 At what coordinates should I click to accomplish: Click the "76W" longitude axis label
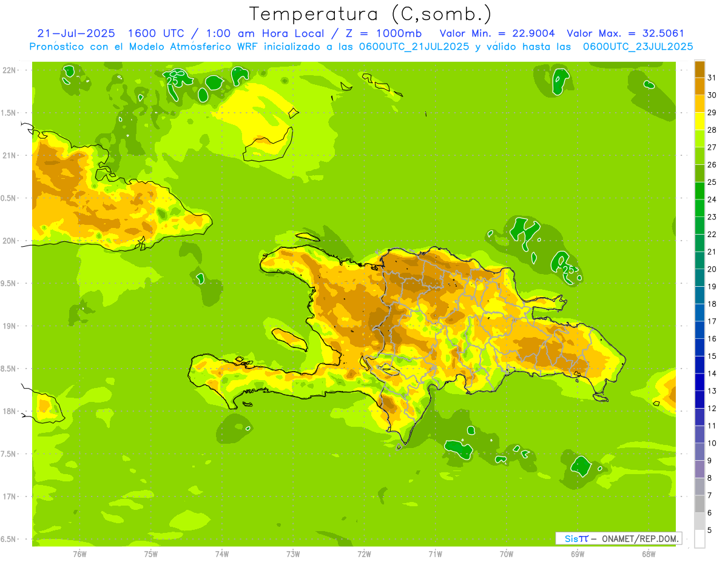79,554
